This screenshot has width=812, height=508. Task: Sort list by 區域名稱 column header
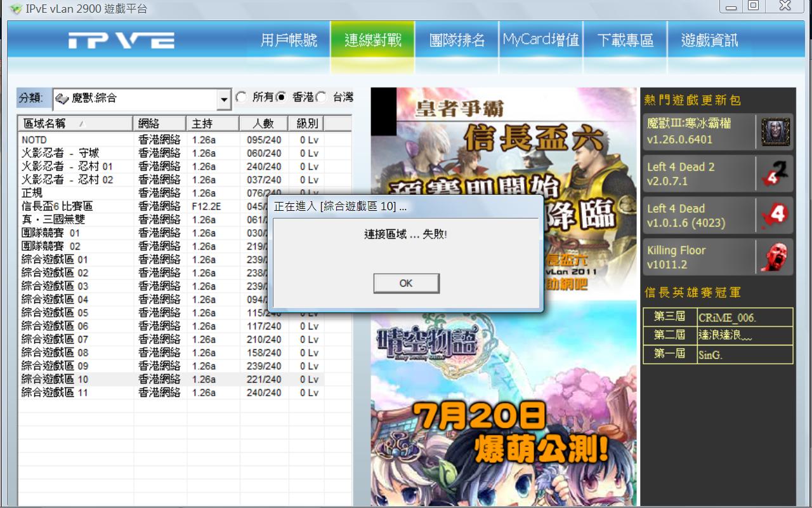point(75,123)
